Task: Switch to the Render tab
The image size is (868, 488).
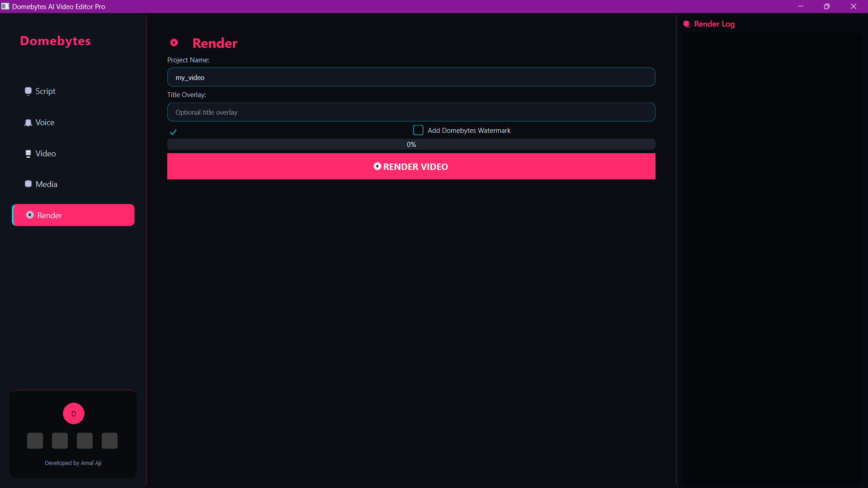Action: [73, 215]
